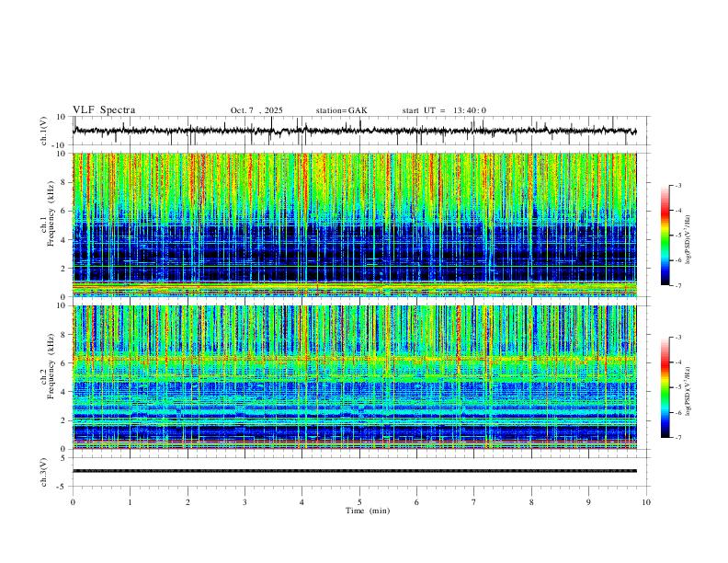Click the 5 minute tick on time axis
Screen dimensions: 728x563
359,502
